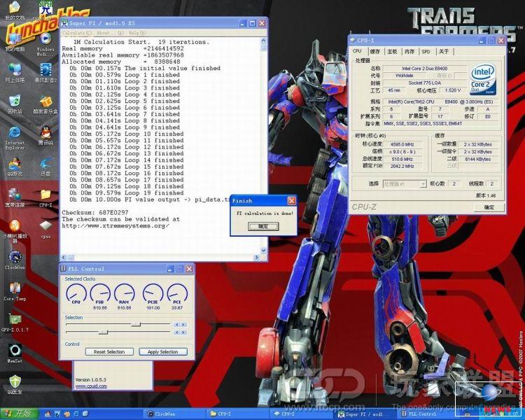Open the About menu in Super PI
Screen dimensions: 525x420
point(110,33)
